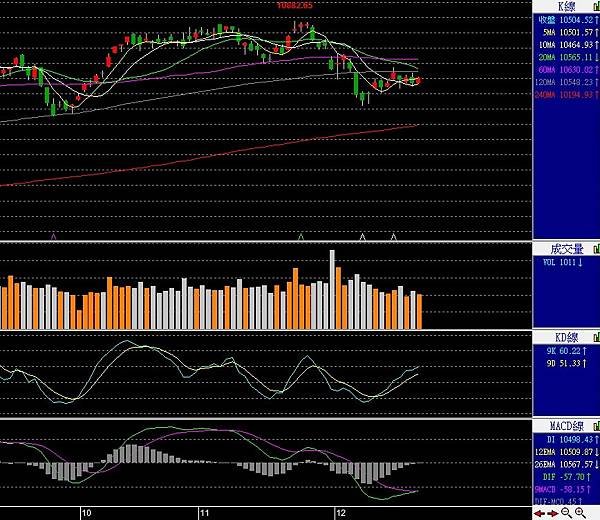Click the chart icon beside 成交量 header

point(596,249)
